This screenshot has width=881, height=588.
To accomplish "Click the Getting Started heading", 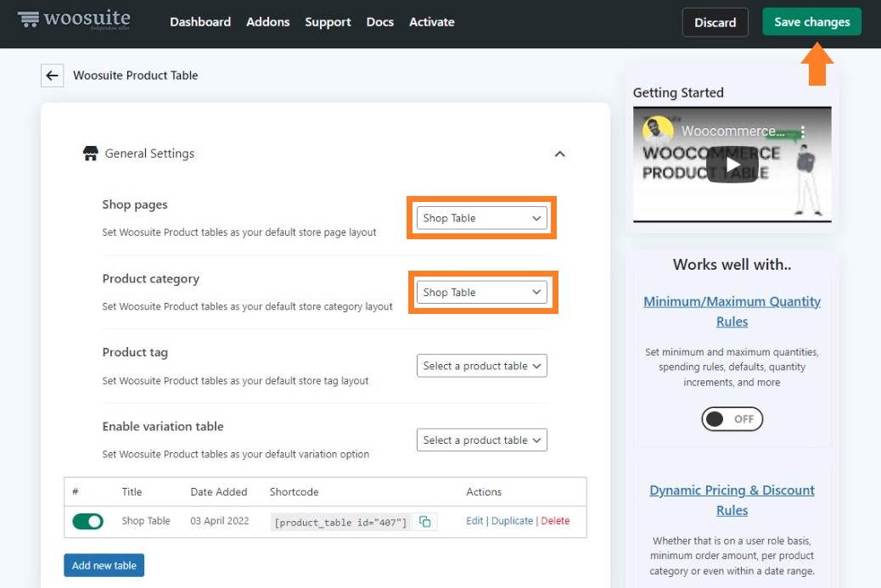I will coord(678,92).
